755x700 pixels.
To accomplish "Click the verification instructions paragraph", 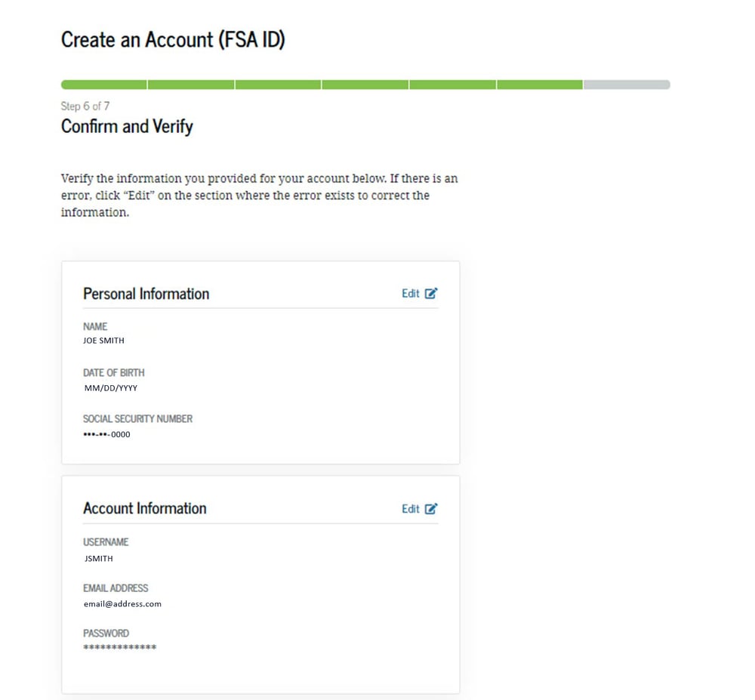I will point(259,195).
